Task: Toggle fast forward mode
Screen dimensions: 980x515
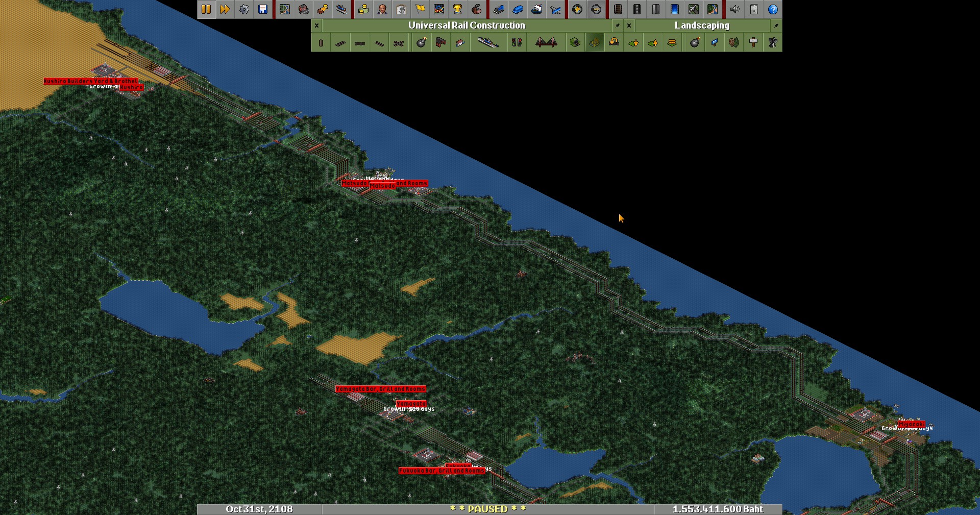Action: pos(225,9)
